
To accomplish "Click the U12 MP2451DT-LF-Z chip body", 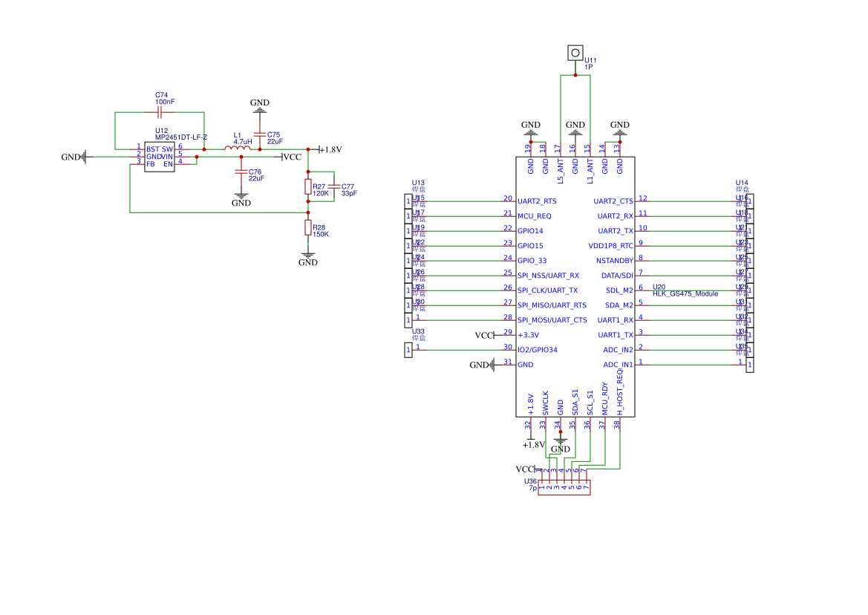I will click(160, 157).
